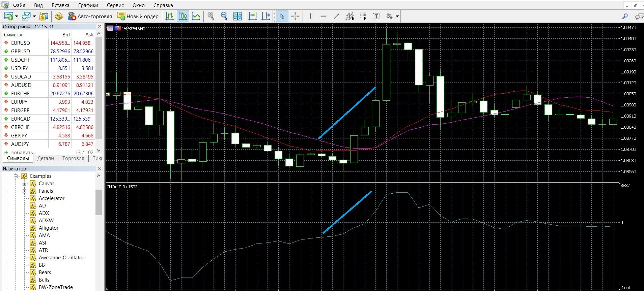This screenshot has height=291, width=644.
Task: Toggle chart shift from right edge
Action: pyautogui.click(x=266, y=16)
